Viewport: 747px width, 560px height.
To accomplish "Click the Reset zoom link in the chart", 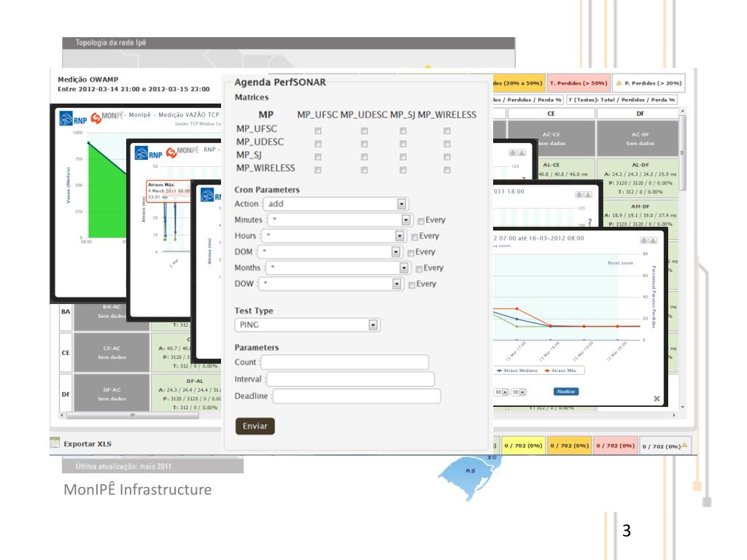I will (x=620, y=262).
